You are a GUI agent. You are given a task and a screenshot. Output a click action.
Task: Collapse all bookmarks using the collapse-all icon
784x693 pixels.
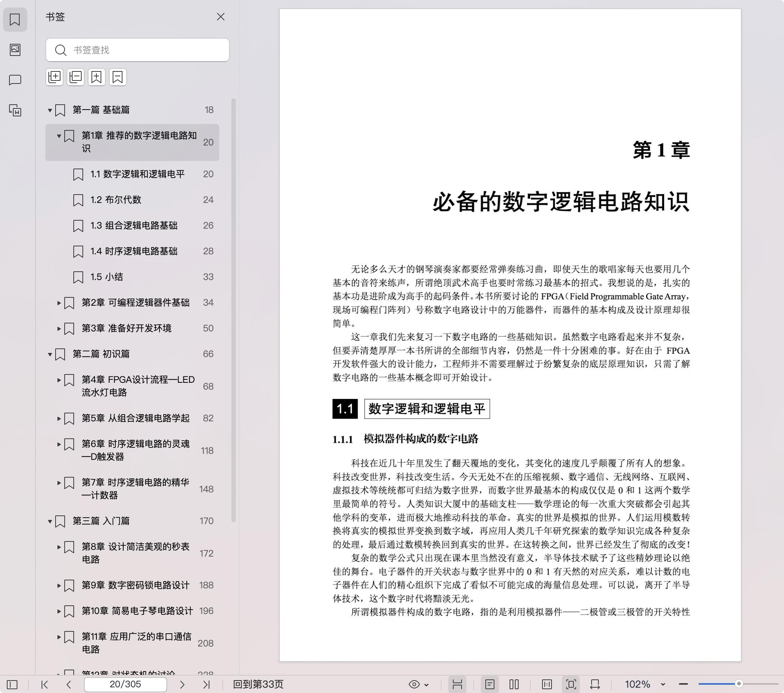coord(76,77)
